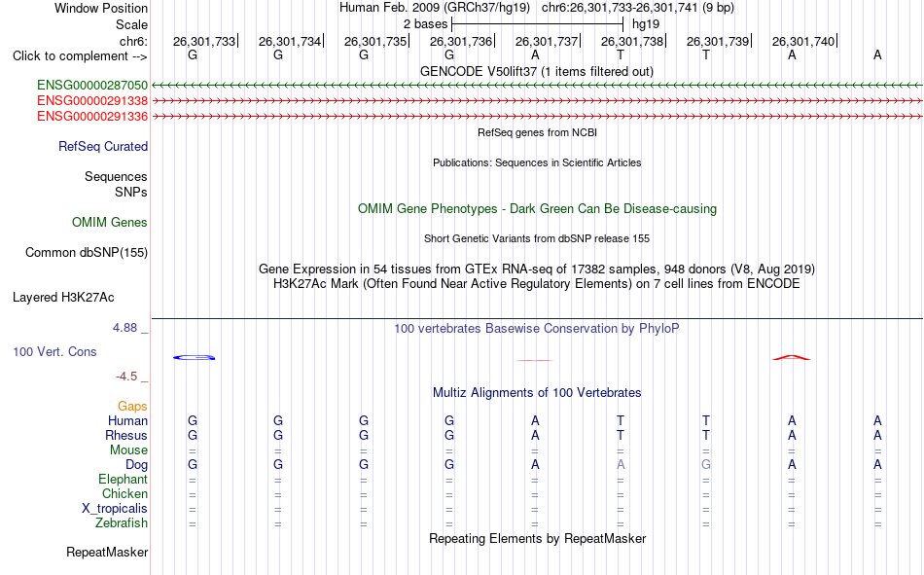
Task: Click 'Multiz Alignments of 100 Vertebrates' title
Action: coord(537,393)
